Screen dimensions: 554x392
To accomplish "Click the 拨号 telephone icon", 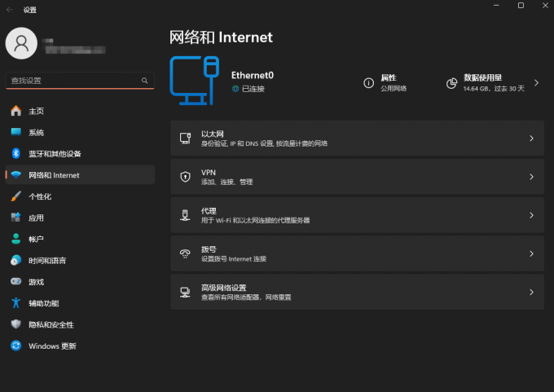I will pyautogui.click(x=185, y=253).
